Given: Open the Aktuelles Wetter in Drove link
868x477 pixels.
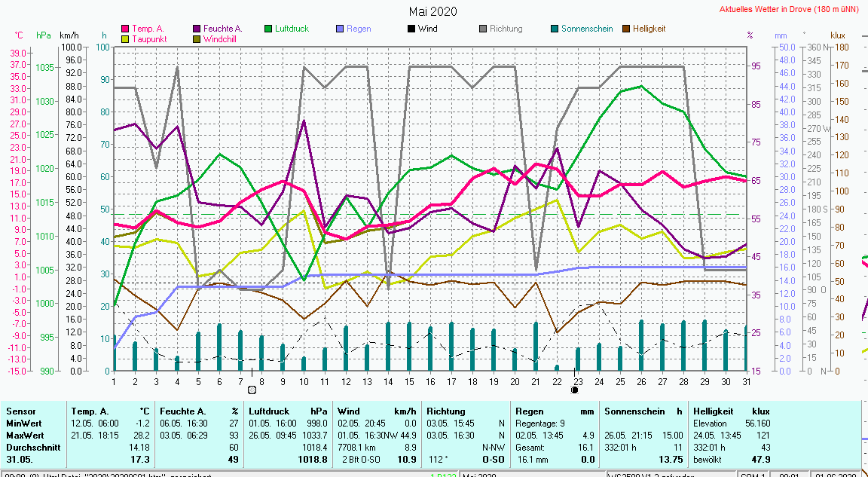Looking at the screenshot, I should (790, 10).
